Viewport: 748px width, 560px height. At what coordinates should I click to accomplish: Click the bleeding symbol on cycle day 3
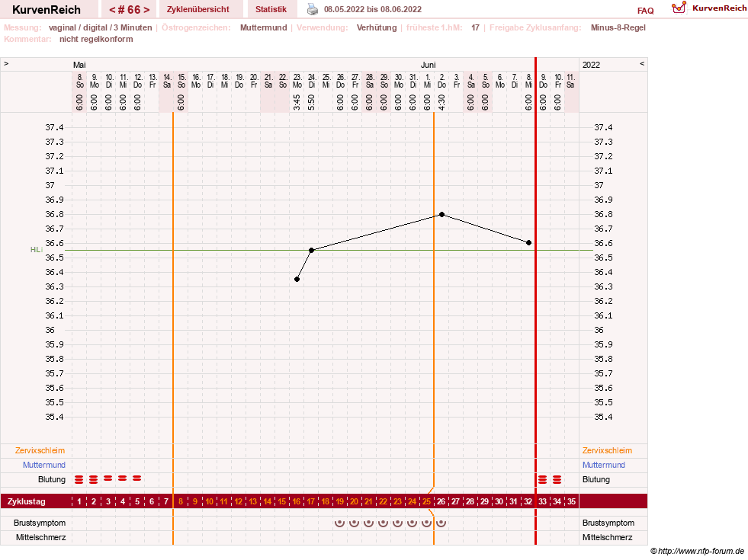(108, 478)
